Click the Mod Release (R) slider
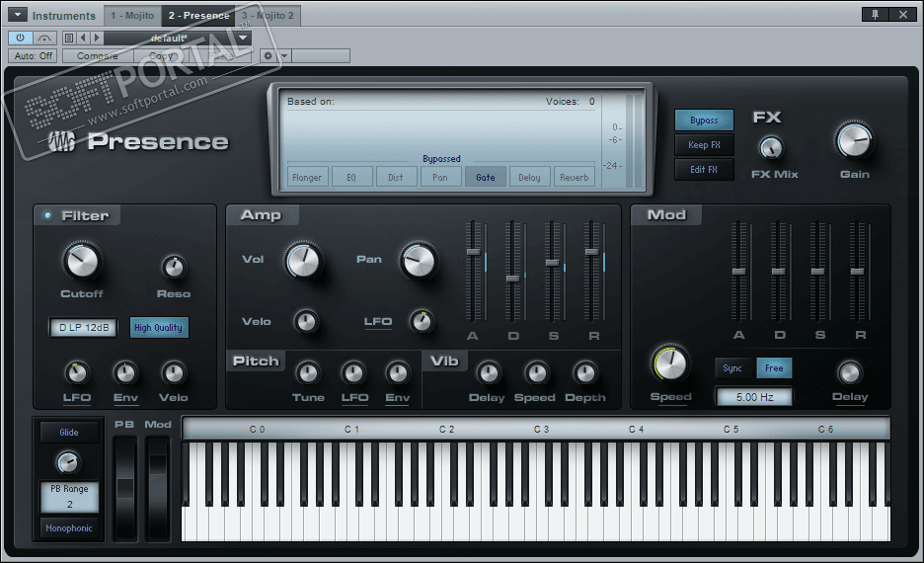 [858, 272]
